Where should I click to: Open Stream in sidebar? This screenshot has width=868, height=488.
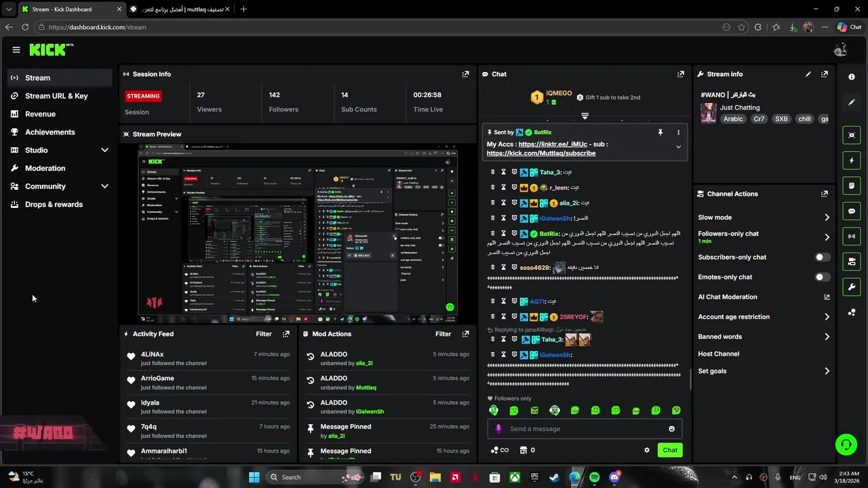[x=60, y=78]
